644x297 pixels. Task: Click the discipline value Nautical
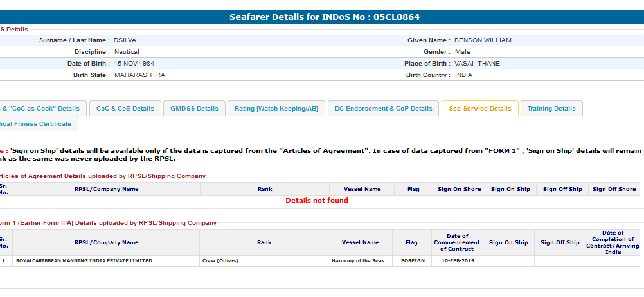(x=127, y=52)
